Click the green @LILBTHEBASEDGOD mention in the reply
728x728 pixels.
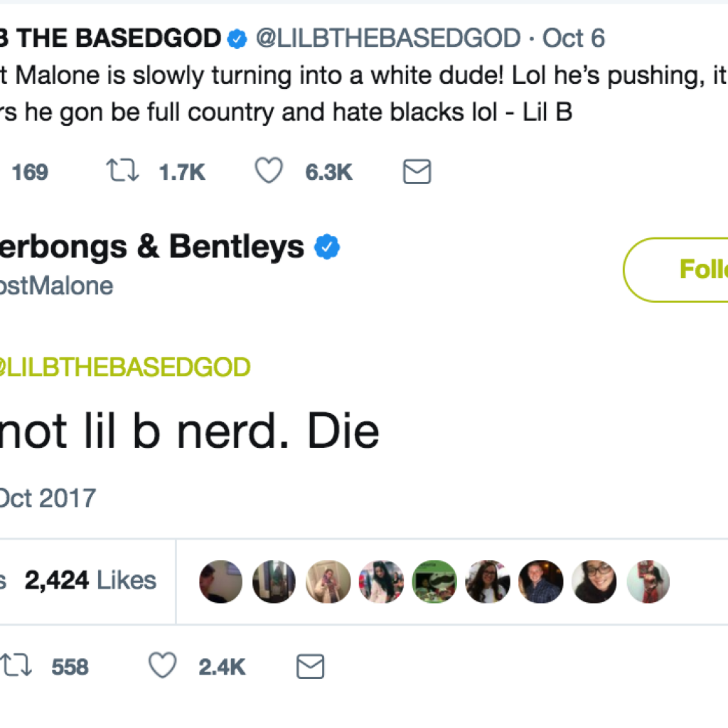(124, 368)
